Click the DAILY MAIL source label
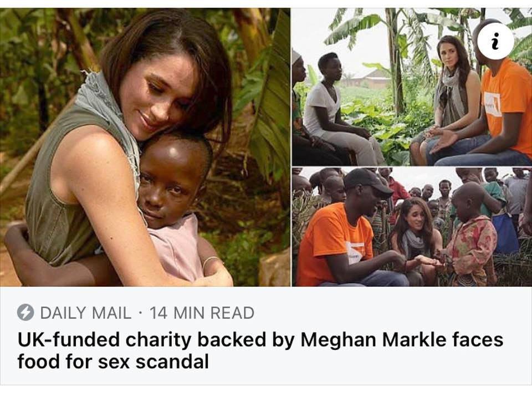 [85, 313]
